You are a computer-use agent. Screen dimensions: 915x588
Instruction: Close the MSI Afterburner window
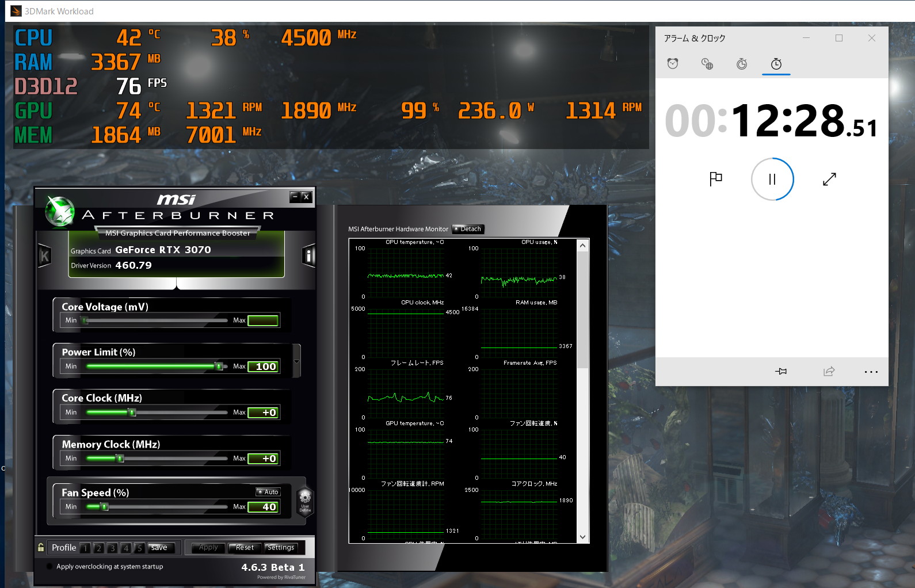click(306, 197)
